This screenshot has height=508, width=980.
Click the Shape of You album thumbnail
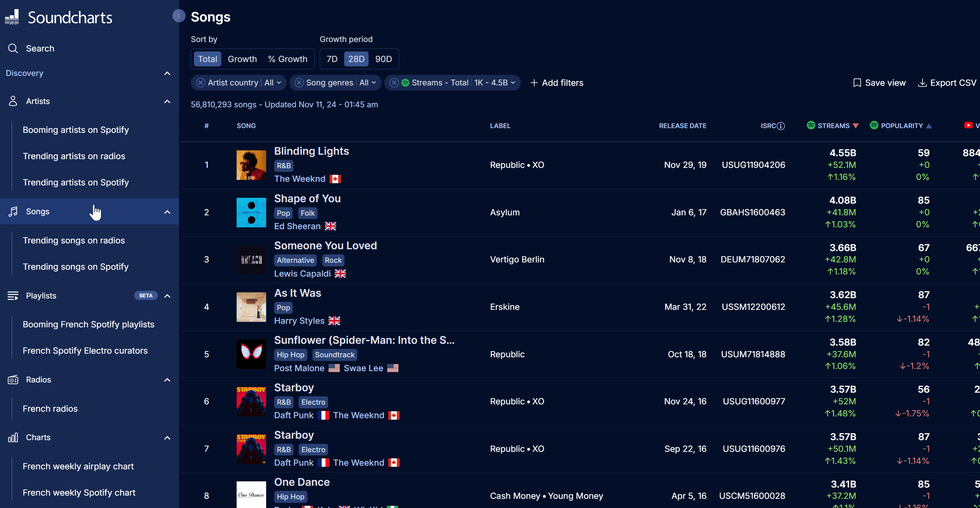(251, 212)
